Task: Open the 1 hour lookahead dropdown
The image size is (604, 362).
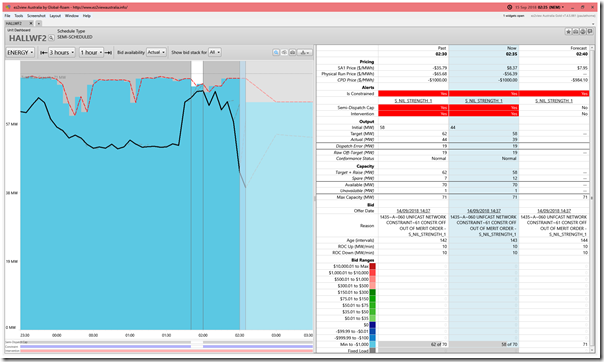Action: 91,52
